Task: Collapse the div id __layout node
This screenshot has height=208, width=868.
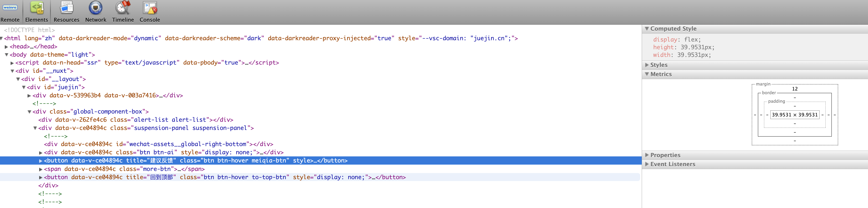Action: [18, 79]
